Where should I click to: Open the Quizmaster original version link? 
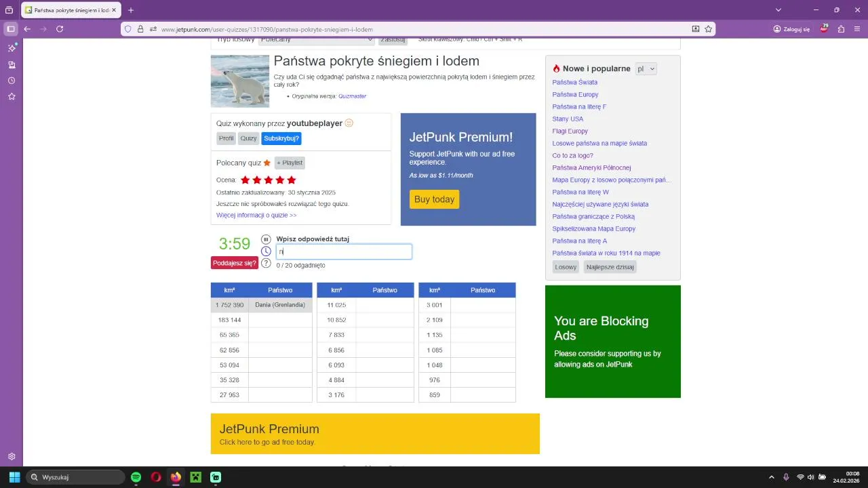point(352,96)
